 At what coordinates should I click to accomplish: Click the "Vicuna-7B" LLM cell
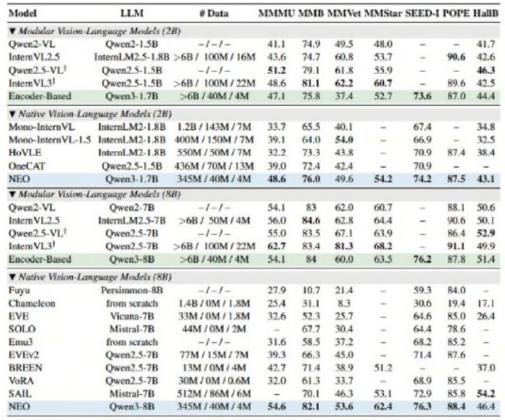tap(132, 316)
